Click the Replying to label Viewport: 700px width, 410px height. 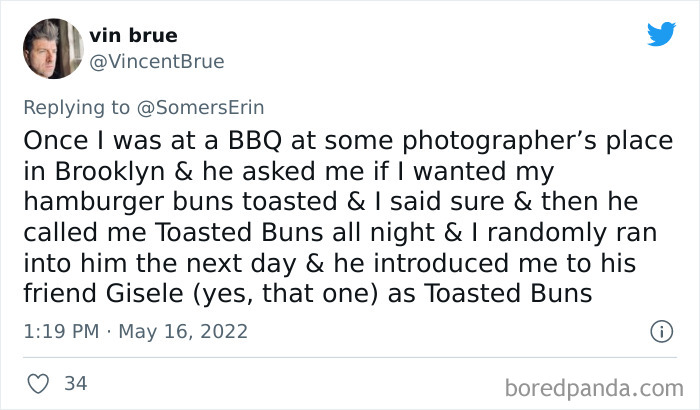click(x=76, y=108)
